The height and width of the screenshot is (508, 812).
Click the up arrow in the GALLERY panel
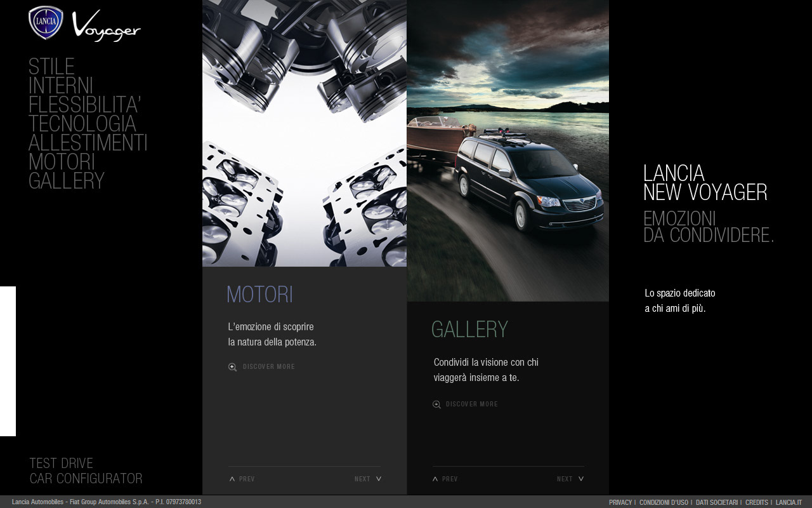435,479
